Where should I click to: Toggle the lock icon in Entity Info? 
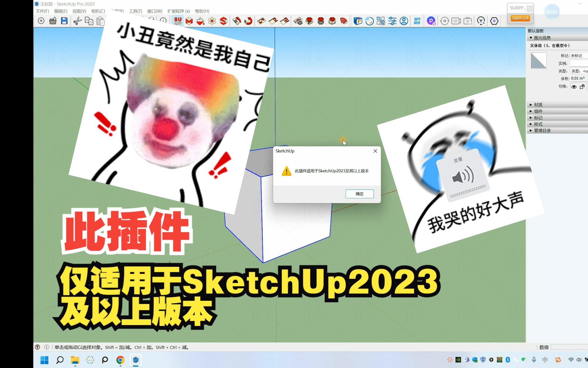(x=582, y=87)
